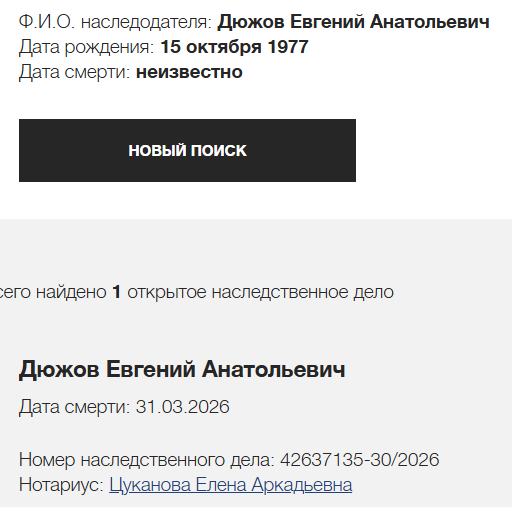Screen dimensions: 512x507
Task: Click the Нотариус label
Action: pos(62,485)
